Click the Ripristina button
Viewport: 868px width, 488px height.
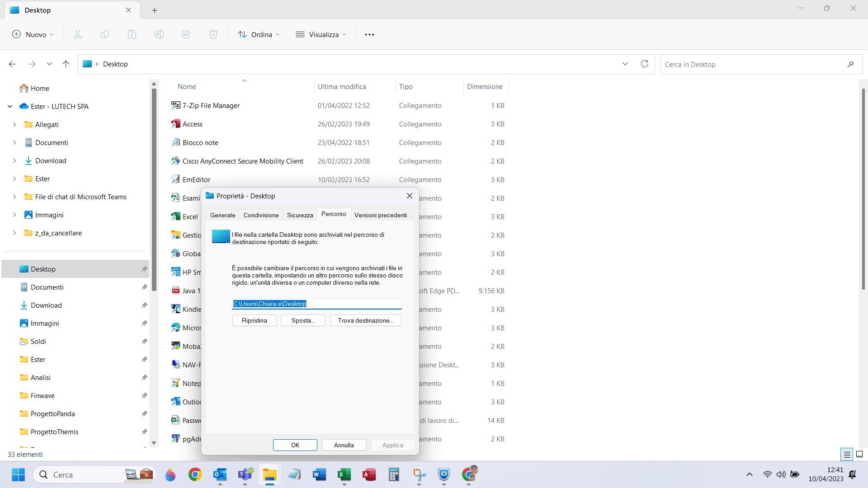[254, 320]
